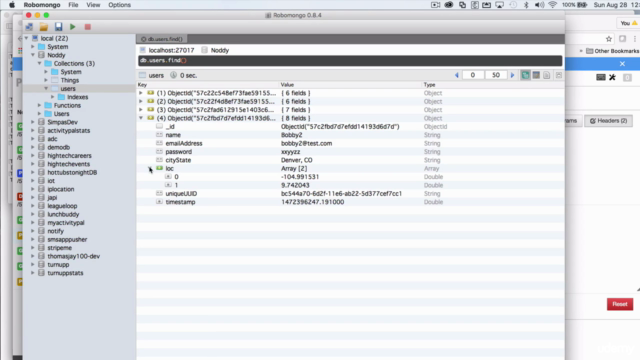Open the Robomongo application menu
Screen dimensions: 640x360
[42, 5]
